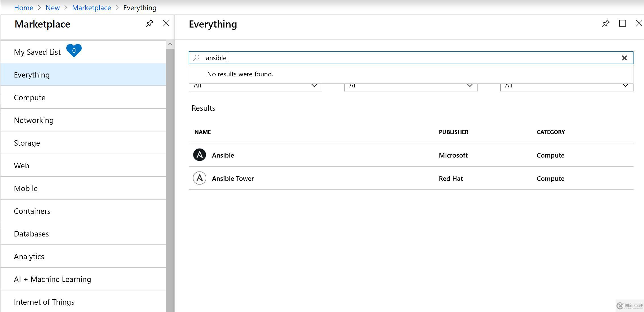This screenshot has height=312, width=644.
Task: Select the Networking category menu item
Action: (x=34, y=120)
